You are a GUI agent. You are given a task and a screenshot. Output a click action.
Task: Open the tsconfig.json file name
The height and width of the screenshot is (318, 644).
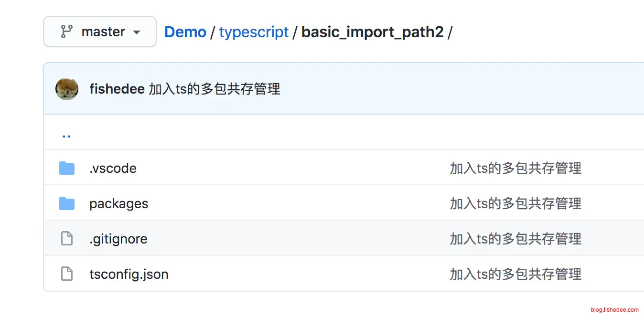coord(129,275)
